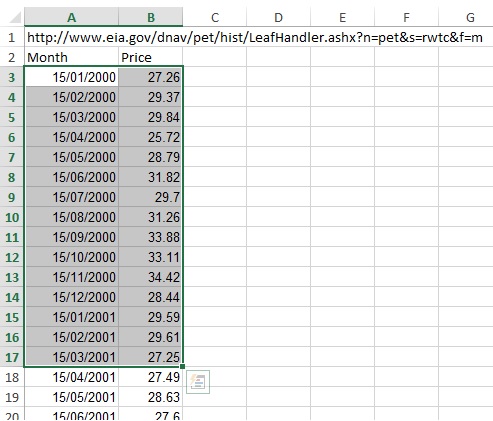Click price cell 29.59
The width and height of the screenshot is (493, 421).
coord(151,317)
